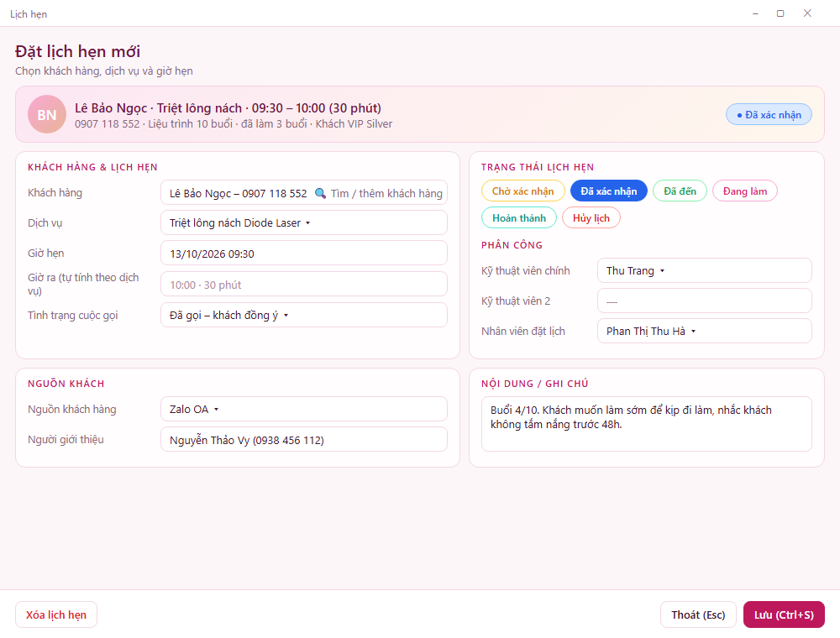Viewport: 840px width, 638px height.
Task: Save with the Lưu (Ctrl+S) button
Action: pyautogui.click(x=784, y=615)
